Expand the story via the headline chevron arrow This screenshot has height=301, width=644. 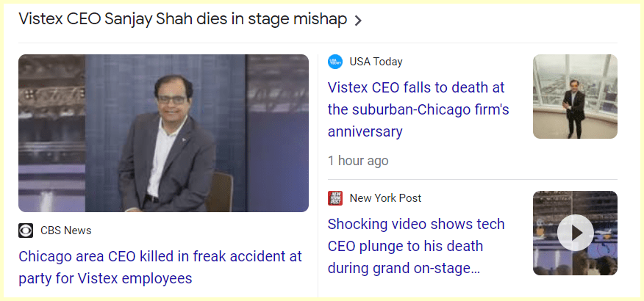358,21
